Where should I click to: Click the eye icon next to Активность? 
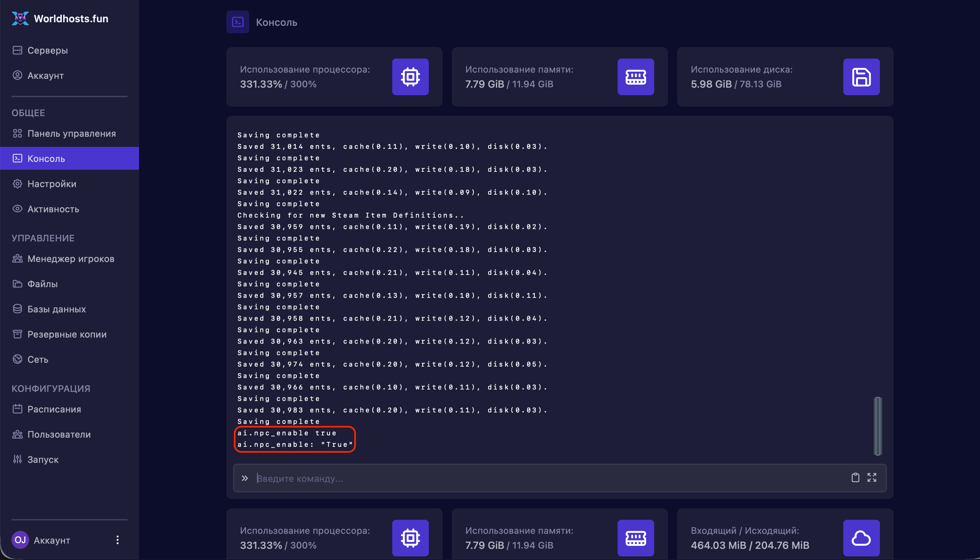[x=17, y=208]
